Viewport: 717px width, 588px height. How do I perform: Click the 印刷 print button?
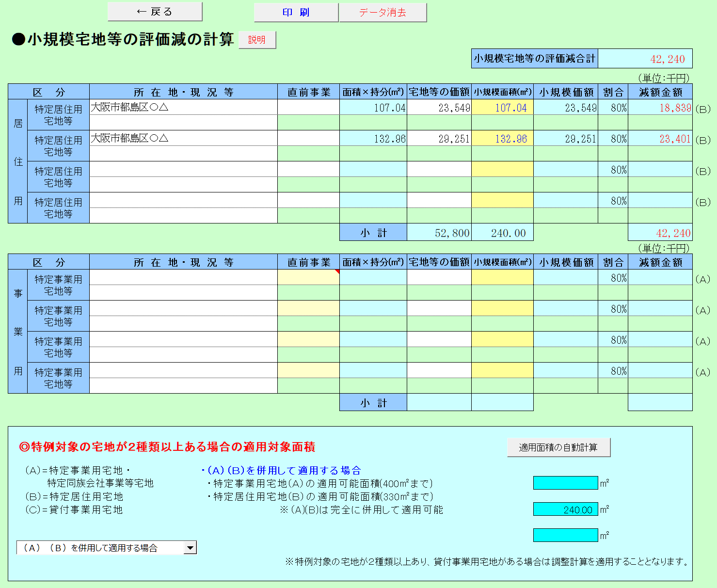[296, 13]
